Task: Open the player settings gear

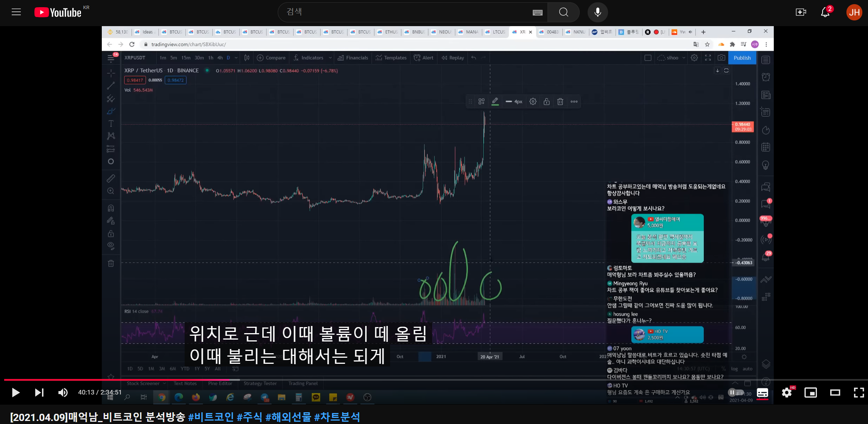Action: coord(787,393)
